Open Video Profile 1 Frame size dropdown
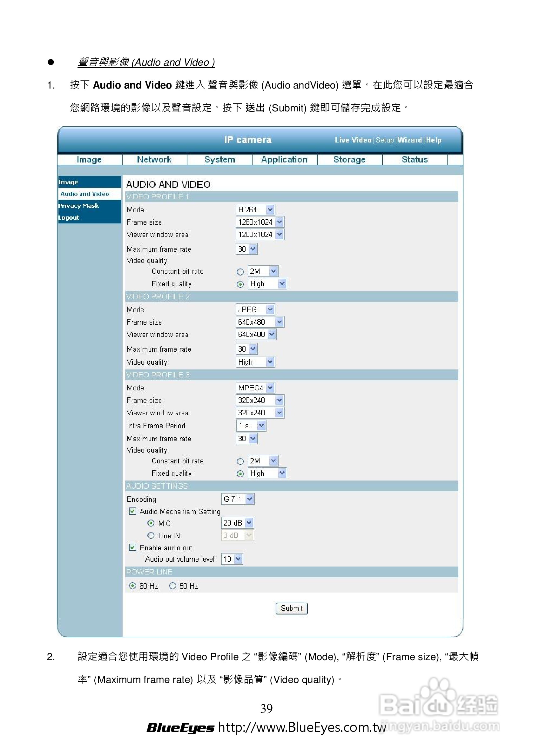Viewport: 533px width, 756px height. pyautogui.click(x=260, y=222)
